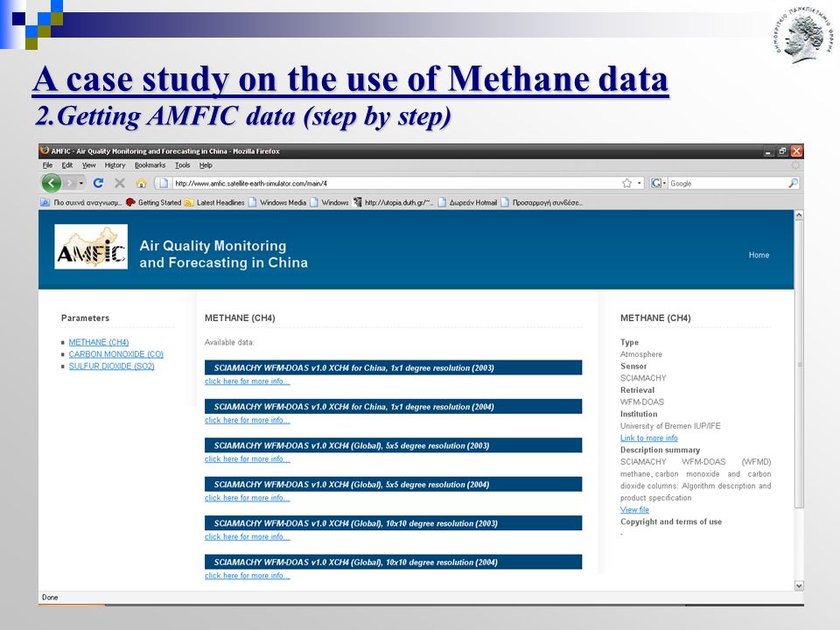This screenshot has height=630, width=840.
Task: Open the Tools menu
Action: click(182, 165)
